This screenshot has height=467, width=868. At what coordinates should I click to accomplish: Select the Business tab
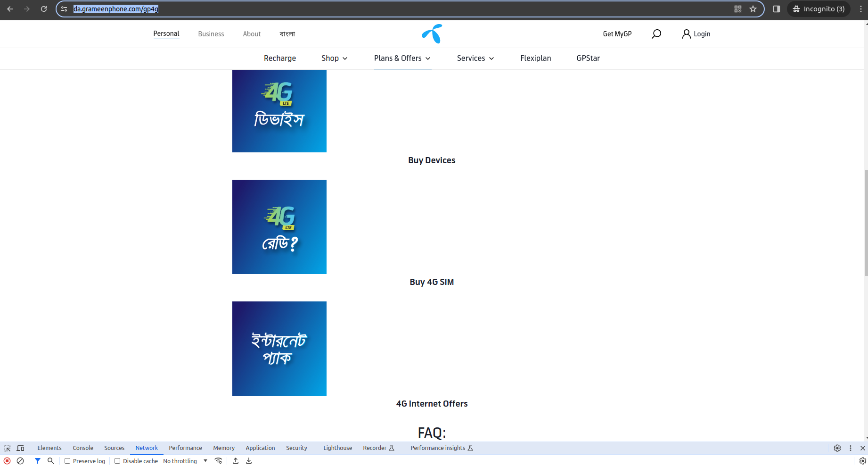tap(211, 34)
